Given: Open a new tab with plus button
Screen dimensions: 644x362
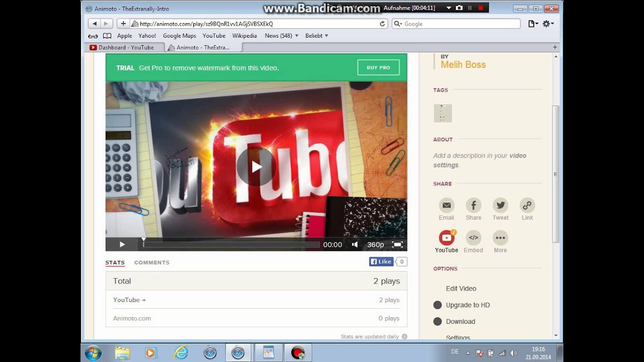Looking at the screenshot, I should 555,47.
